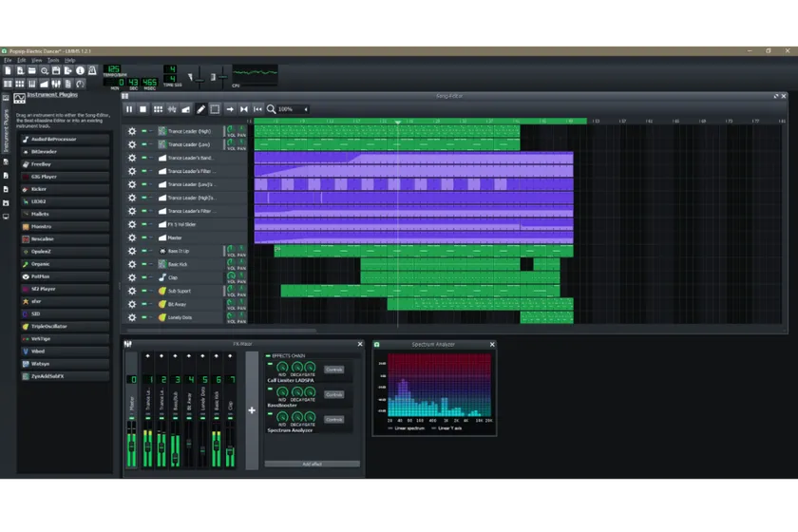The height and width of the screenshot is (532, 798).
Task: Adjust the master pitch slider in toolbar
Action: click(222, 77)
